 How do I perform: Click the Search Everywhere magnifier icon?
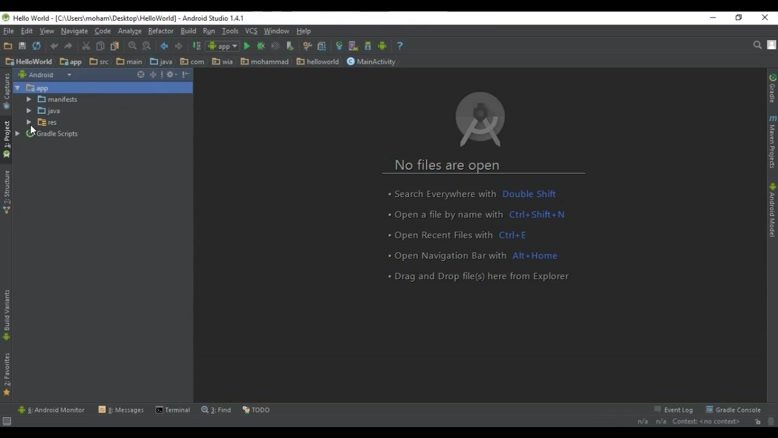[x=757, y=45]
